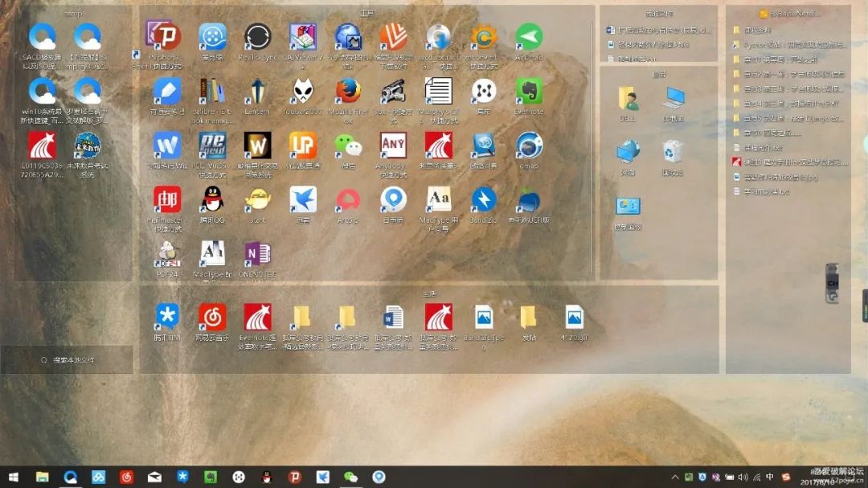Open the XnConvert shortcut
This screenshot has width=868, height=488.
483,37
